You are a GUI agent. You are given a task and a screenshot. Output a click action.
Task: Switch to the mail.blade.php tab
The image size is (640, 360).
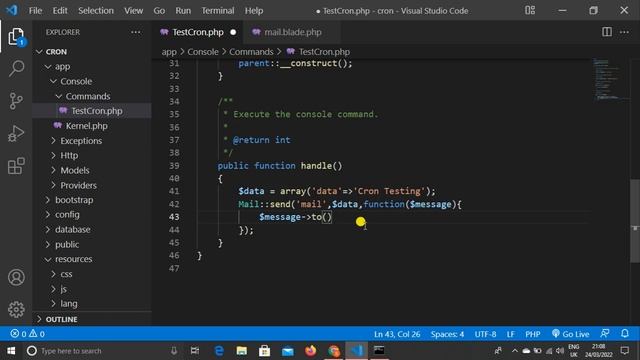292,32
